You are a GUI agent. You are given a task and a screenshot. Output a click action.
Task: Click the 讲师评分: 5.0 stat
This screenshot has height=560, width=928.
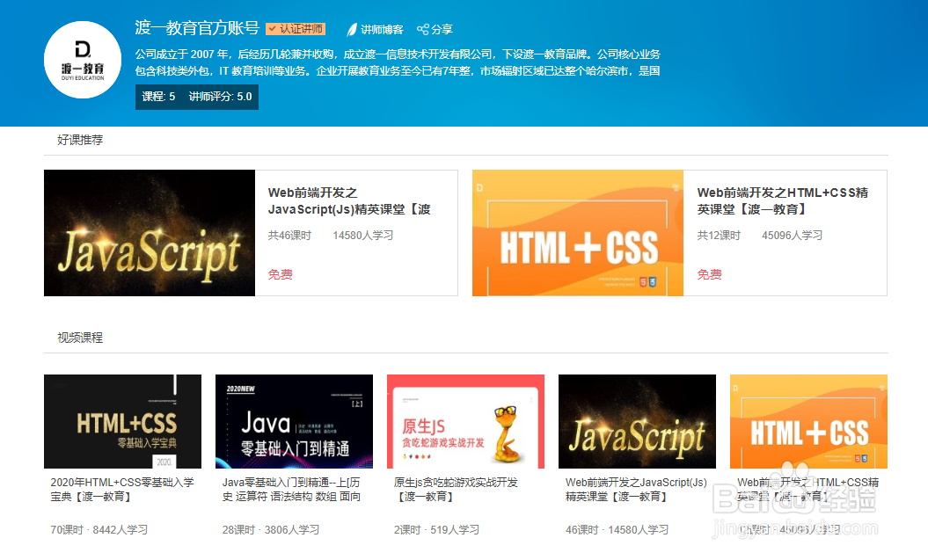pyautogui.click(x=220, y=97)
